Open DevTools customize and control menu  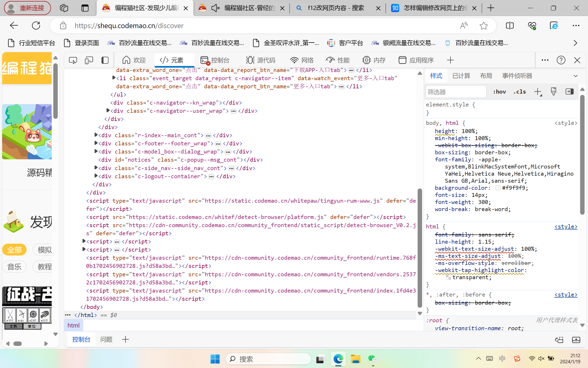coord(545,60)
